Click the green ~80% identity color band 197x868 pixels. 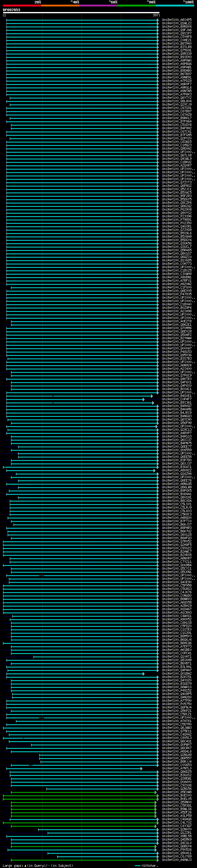pos(137,6)
